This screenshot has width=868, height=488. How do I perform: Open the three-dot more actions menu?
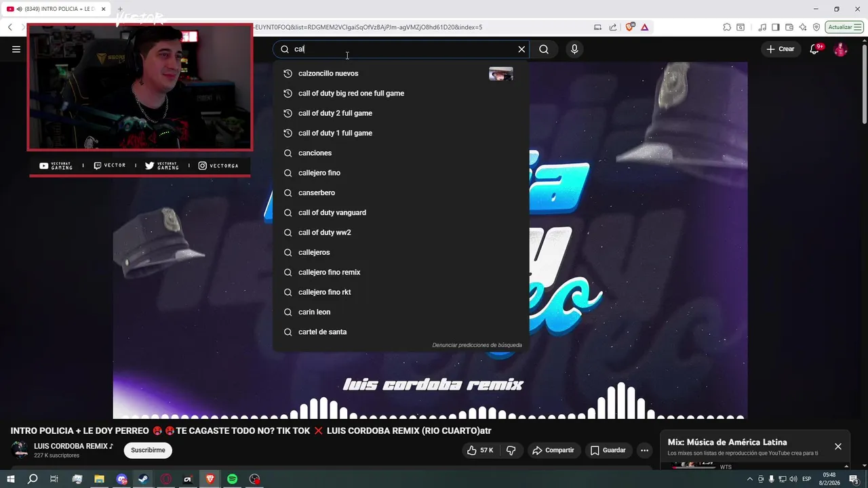tap(644, 450)
